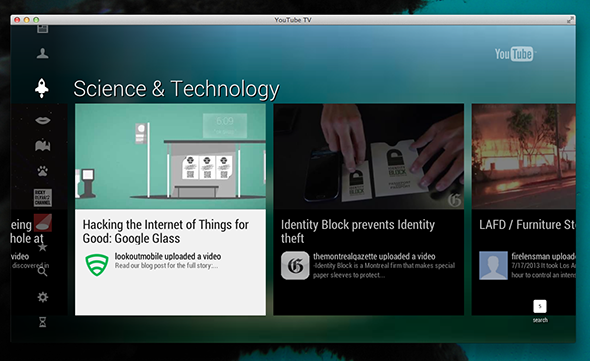Open search using the magnifying glass icon

click(43, 271)
